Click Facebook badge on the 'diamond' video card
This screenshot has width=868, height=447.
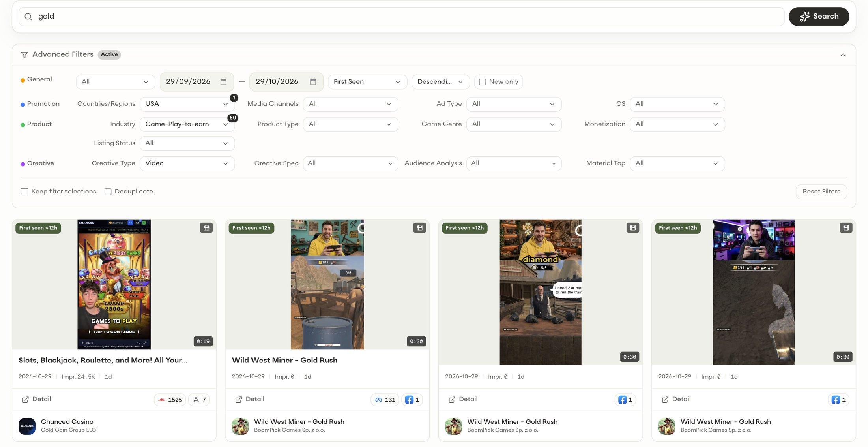click(x=625, y=400)
